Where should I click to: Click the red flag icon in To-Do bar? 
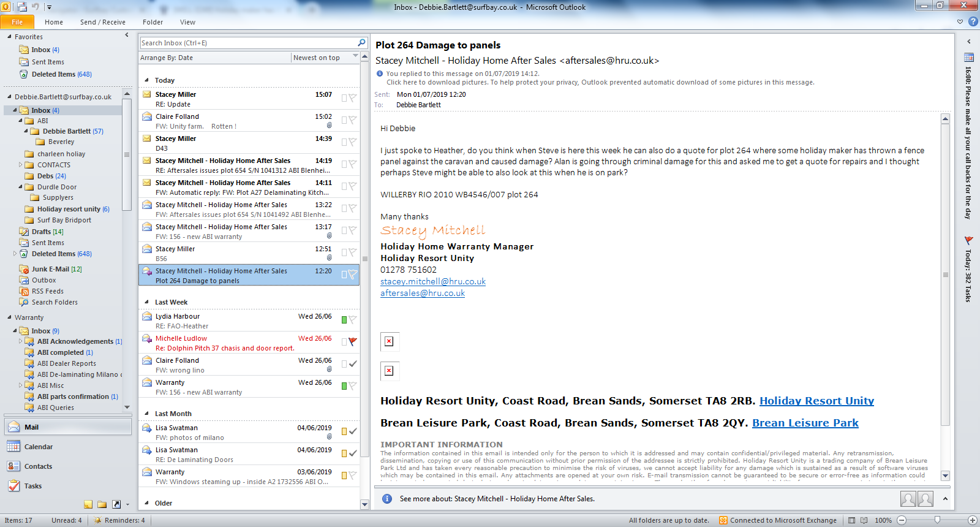coord(968,240)
